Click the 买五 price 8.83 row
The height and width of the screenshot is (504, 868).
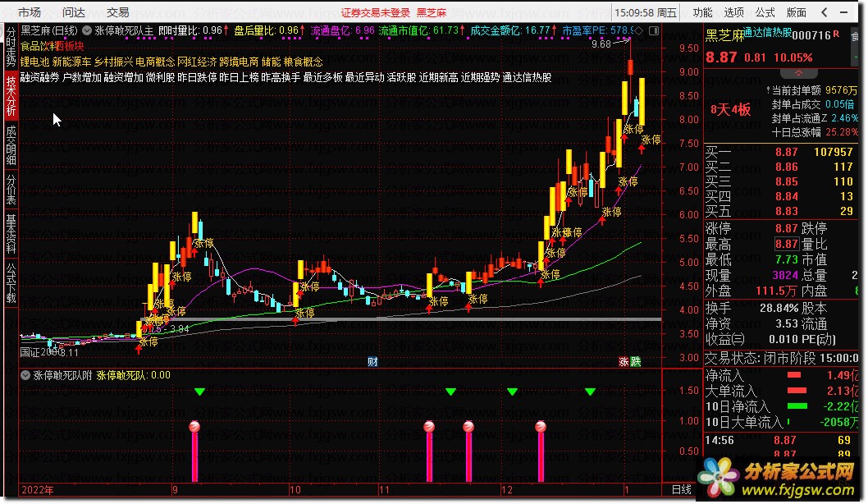pyautogui.click(x=780, y=211)
